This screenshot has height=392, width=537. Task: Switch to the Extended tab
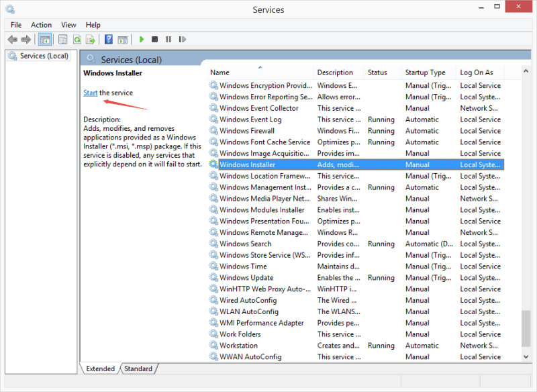click(100, 369)
